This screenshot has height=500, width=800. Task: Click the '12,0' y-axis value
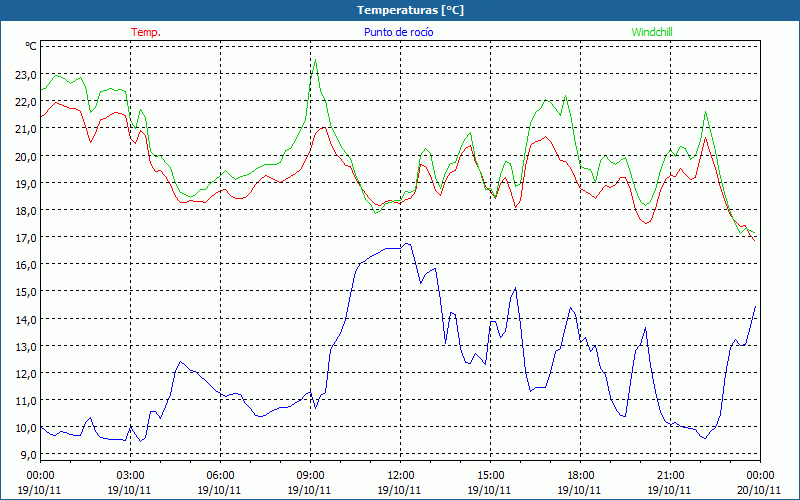tap(26, 374)
